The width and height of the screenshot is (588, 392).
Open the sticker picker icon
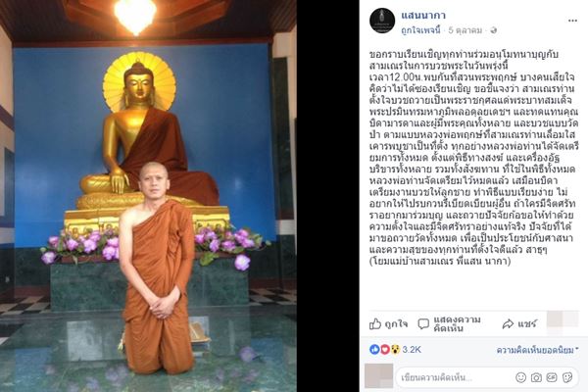(x=567, y=377)
